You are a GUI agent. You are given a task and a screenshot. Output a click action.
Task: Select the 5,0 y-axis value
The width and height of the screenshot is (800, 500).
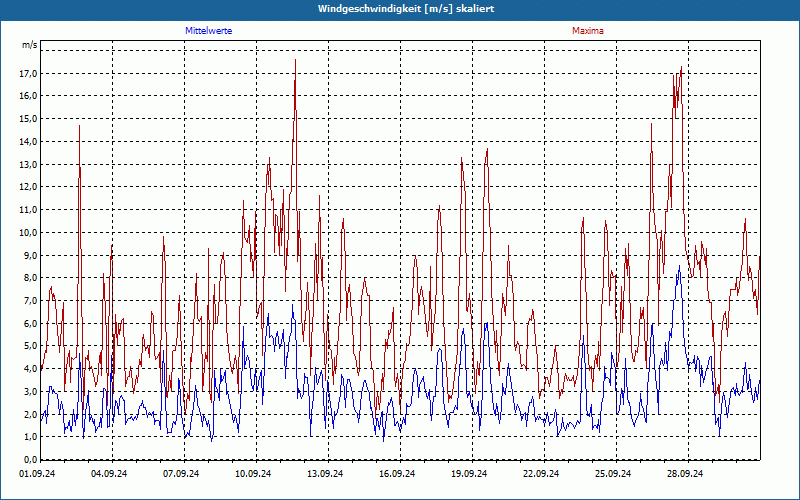point(30,346)
